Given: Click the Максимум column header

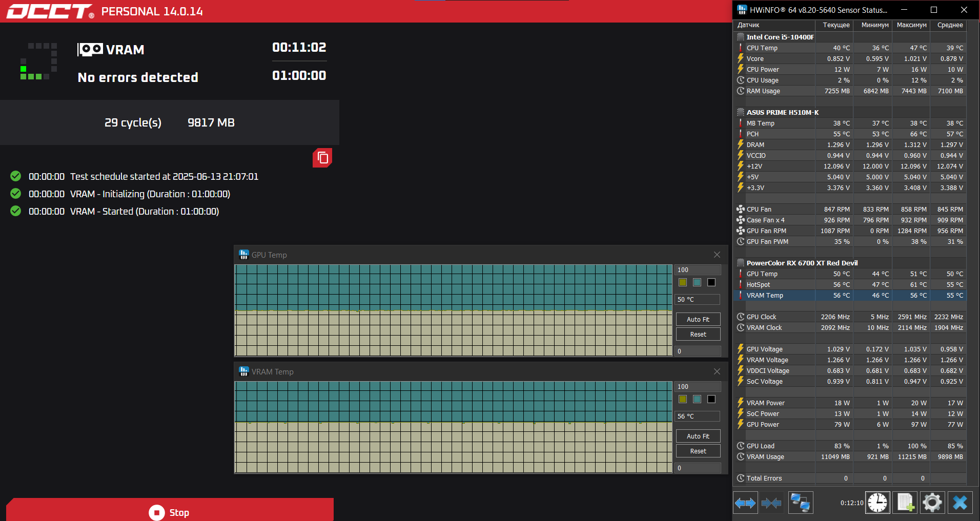Looking at the screenshot, I should (911, 25).
